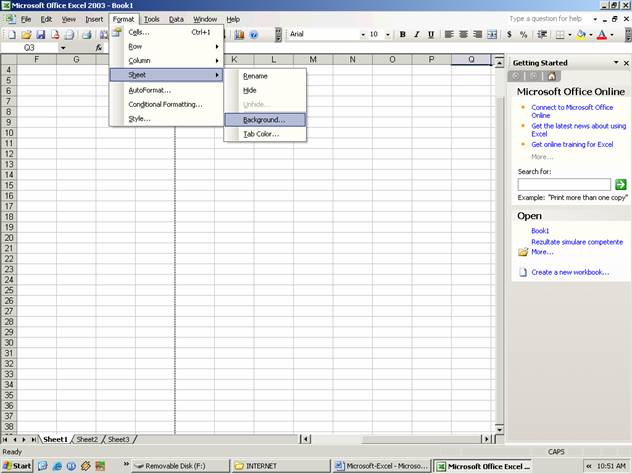
Task: Click the Windows Start button
Action: click(17, 466)
